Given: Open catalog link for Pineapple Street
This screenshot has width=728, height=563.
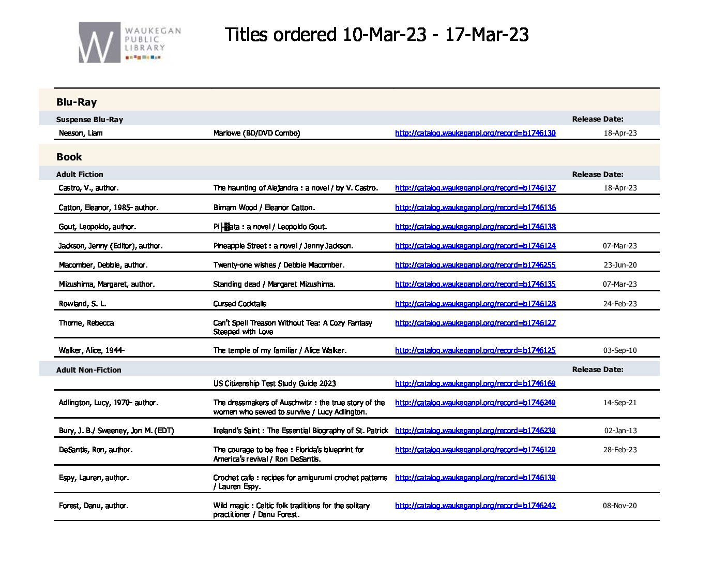Looking at the screenshot, I should click(x=475, y=246).
